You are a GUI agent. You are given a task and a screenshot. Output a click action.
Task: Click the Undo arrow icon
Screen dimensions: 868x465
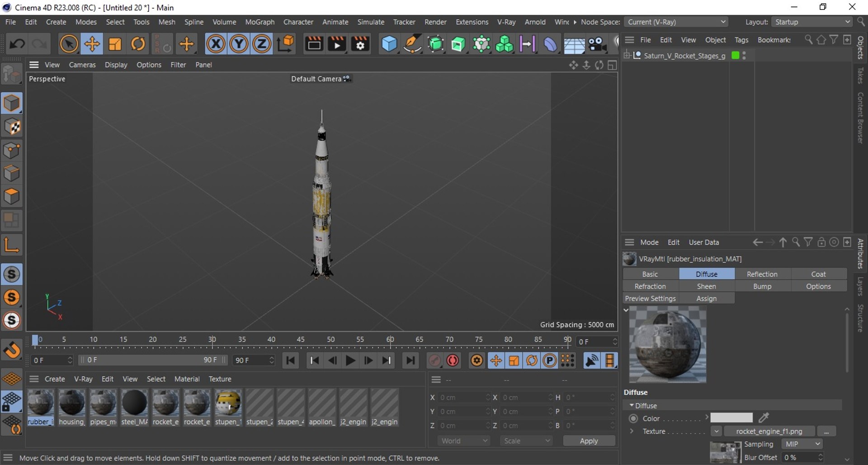click(17, 44)
